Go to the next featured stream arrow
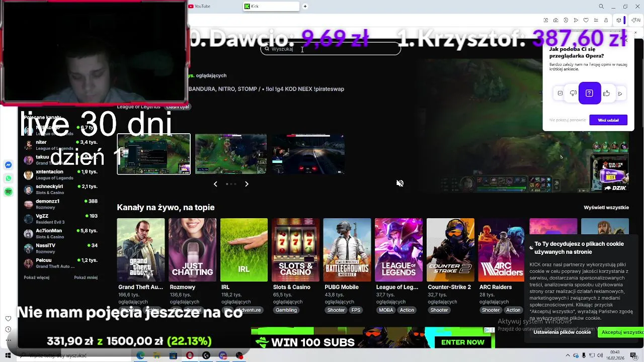This screenshot has width=644, height=362. (x=247, y=184)
